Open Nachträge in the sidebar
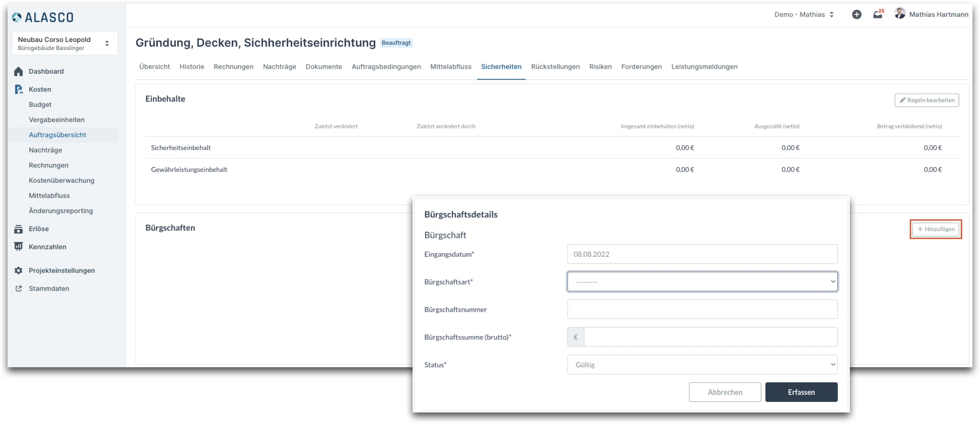Screen dimensions: 980x424 (45, 150)
